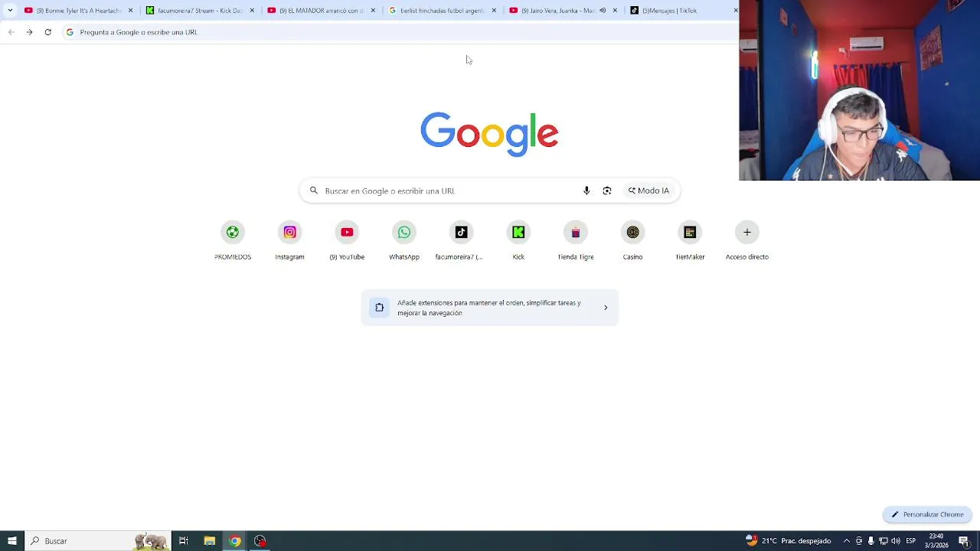The image size is (980, 551).
Task: Open the red round app in the taskbar
Action: 260,541
